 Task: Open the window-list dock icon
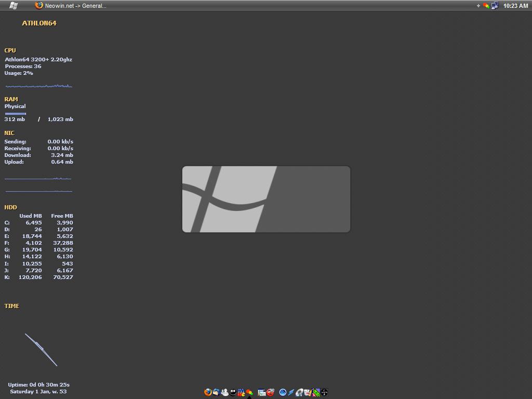262,392
